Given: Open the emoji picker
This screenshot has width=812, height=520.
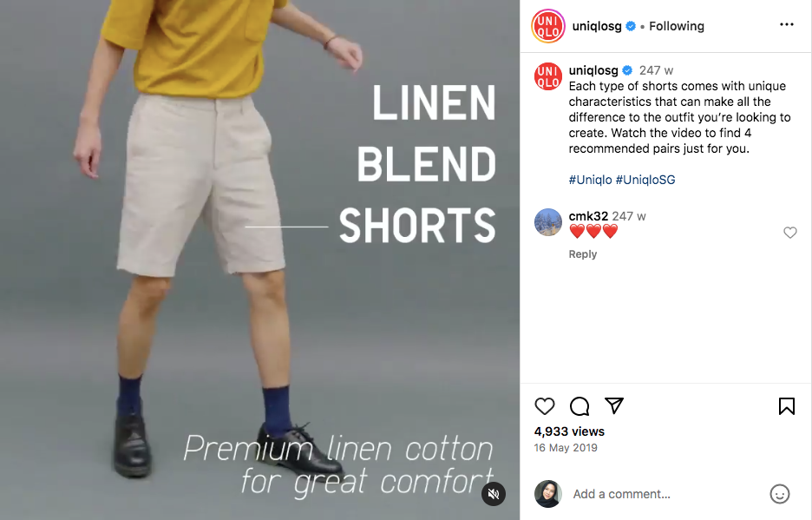Looking at the screenshot, I should (x=779, y=494).
